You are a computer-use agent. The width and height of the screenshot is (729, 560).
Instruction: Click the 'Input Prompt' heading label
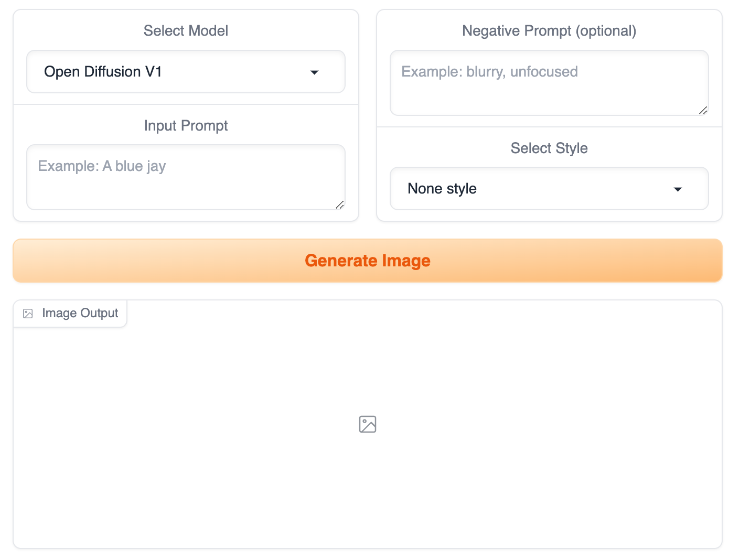coord(186,126)
